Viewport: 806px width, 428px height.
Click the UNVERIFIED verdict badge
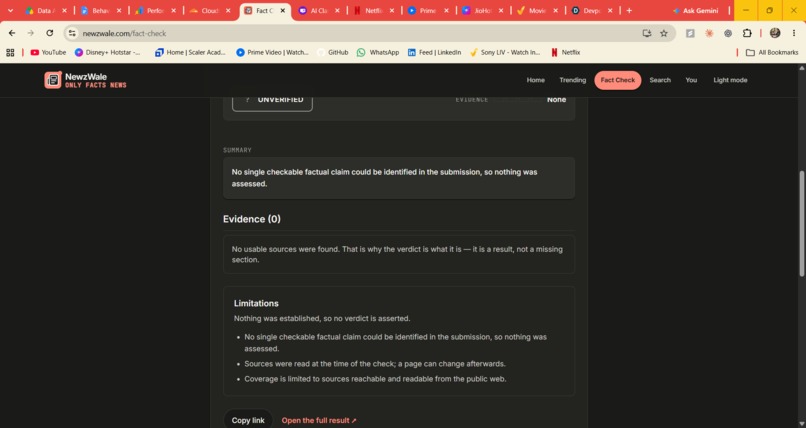click(x=272, y=102)
